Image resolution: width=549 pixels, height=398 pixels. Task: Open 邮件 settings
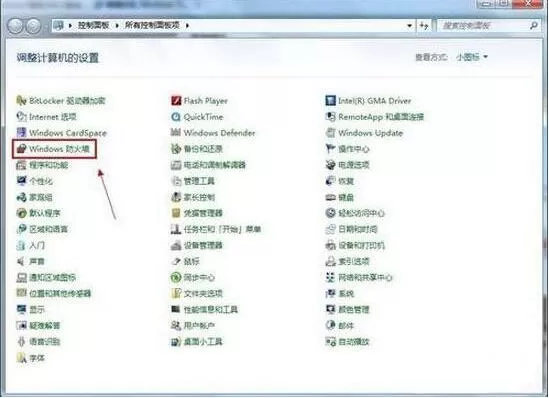click(340, 326)
